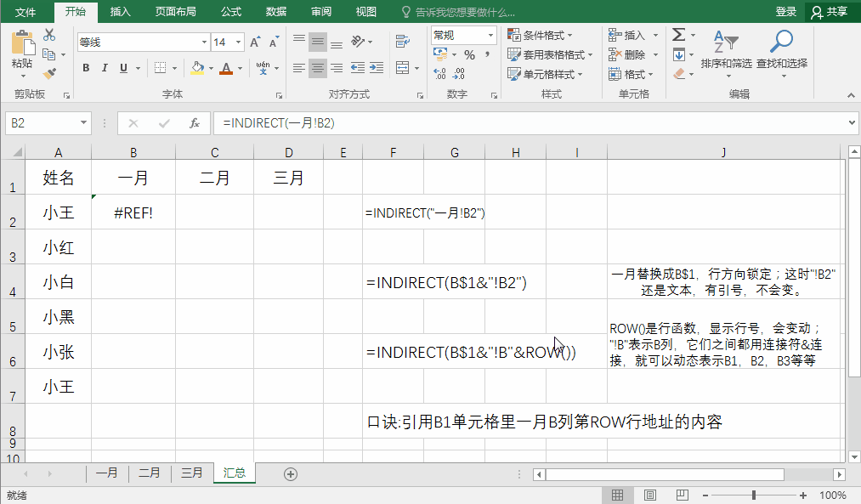861x504 pixels.
Task: Increase indent icon
Action: pyautogui.click(x=377, y=68)
